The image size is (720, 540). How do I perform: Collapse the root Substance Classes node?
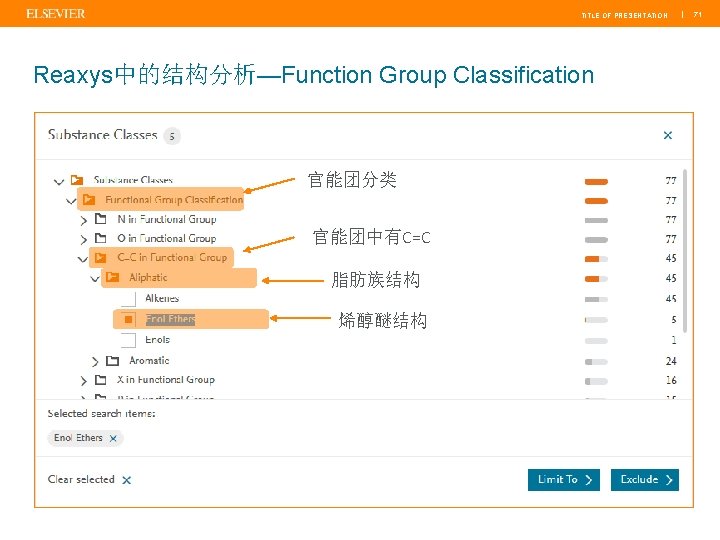tap(59, 181)
